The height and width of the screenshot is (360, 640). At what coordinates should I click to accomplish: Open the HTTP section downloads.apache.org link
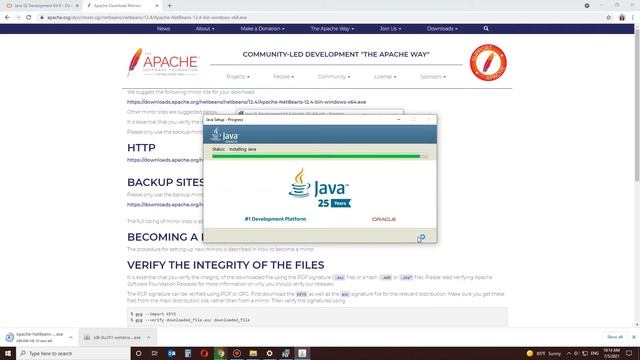(164, 160)
